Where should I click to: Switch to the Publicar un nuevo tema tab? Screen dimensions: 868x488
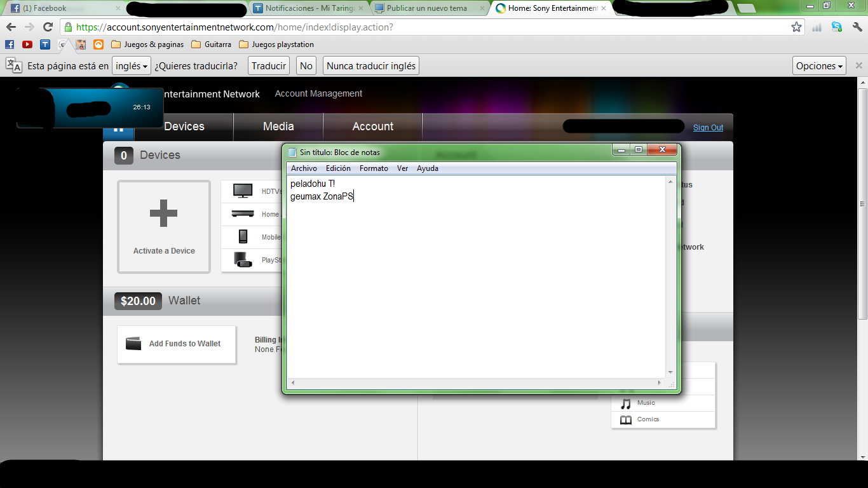click(430, 8)
